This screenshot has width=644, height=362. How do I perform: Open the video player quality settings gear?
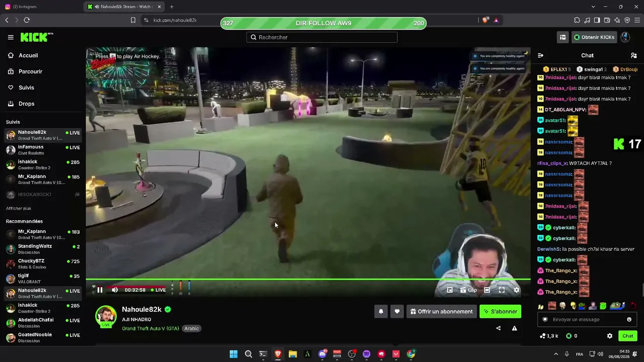(x=516, y=290)
